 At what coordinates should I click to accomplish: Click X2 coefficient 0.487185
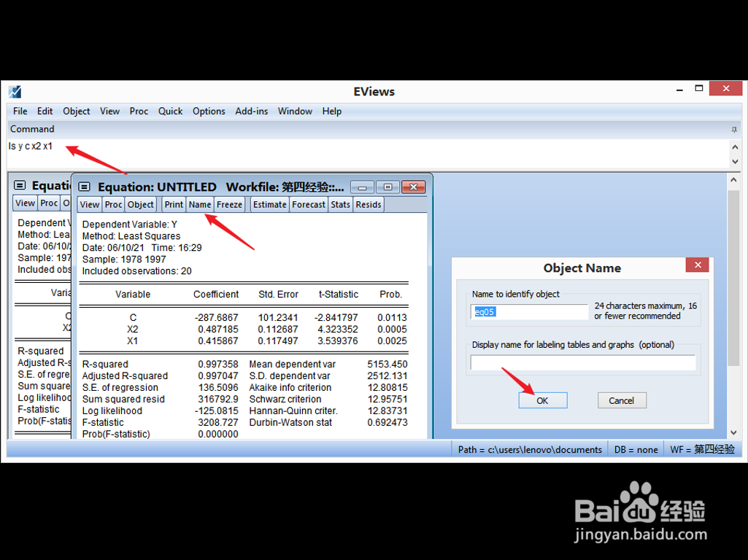click(x=218, y=330)
